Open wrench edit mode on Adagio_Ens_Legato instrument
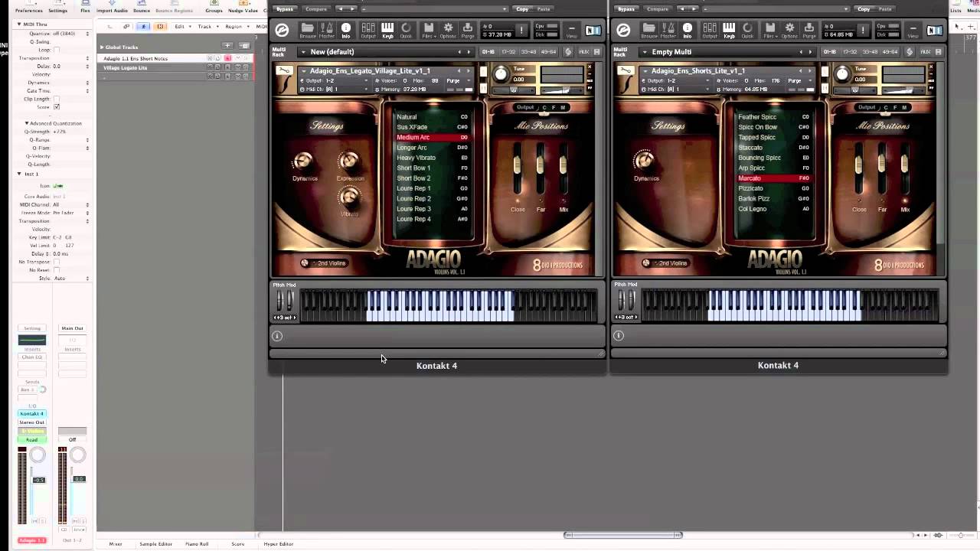 284,70
